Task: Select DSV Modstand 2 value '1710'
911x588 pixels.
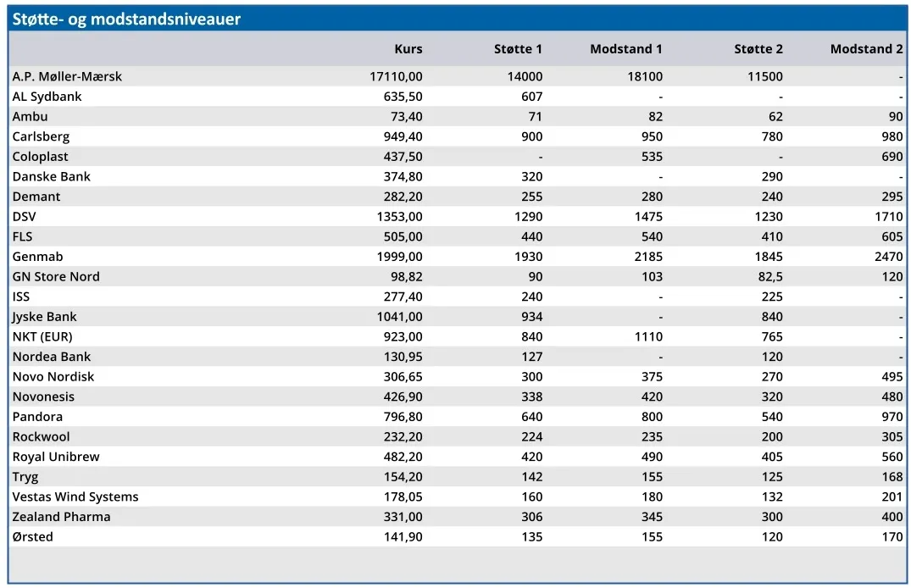Action: tap(888, 217)
